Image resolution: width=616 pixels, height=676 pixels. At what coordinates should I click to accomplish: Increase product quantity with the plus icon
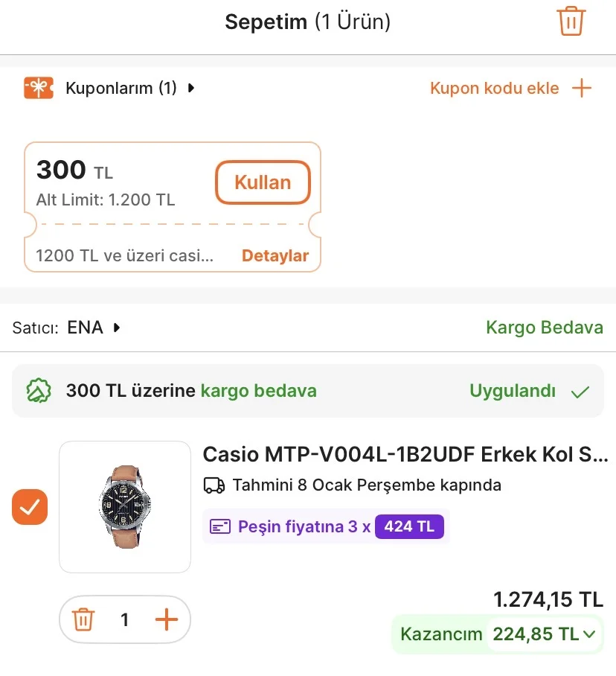pyautogui.click(x=167, y=619)
